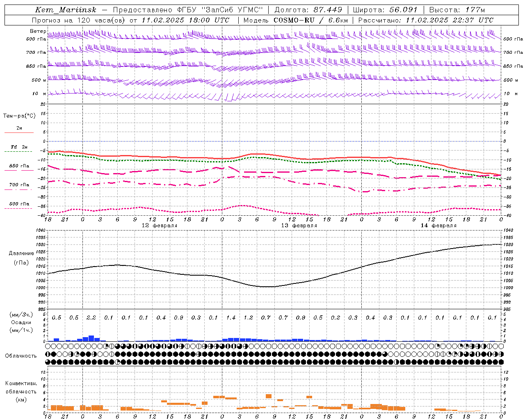Click the '1.2' three-hour precipitation value

tap(248, 318)
